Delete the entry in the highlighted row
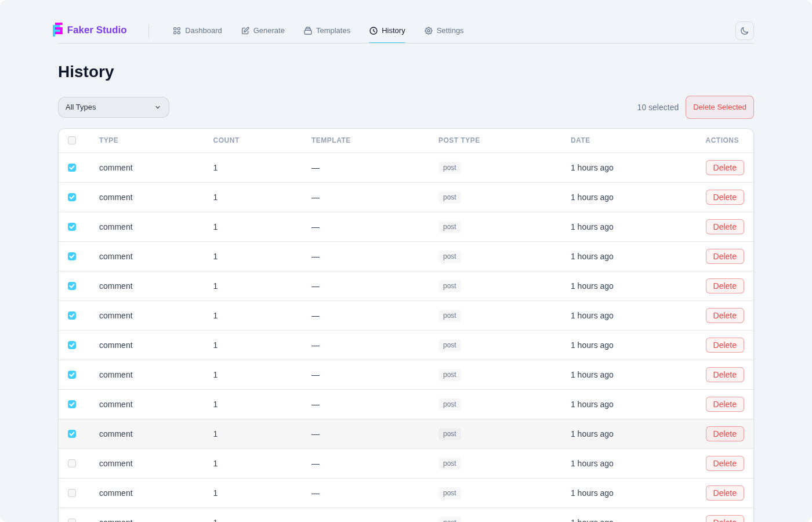 725,434
